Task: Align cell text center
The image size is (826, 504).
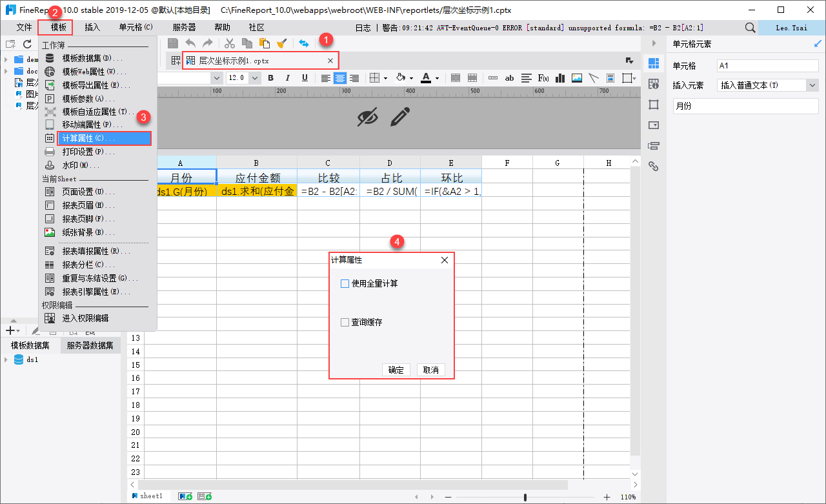Action: click(x=340, y=78)
